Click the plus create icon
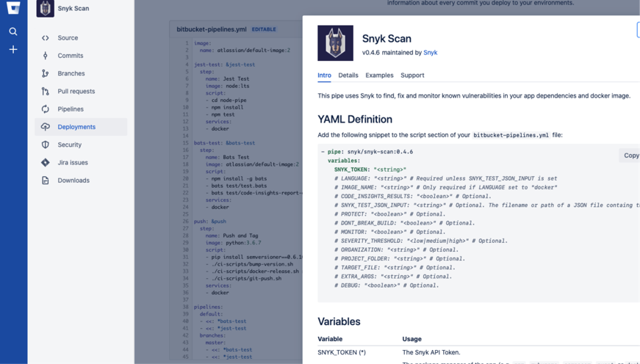The height and width of the screenshot is (364, 640). (13, 50)
